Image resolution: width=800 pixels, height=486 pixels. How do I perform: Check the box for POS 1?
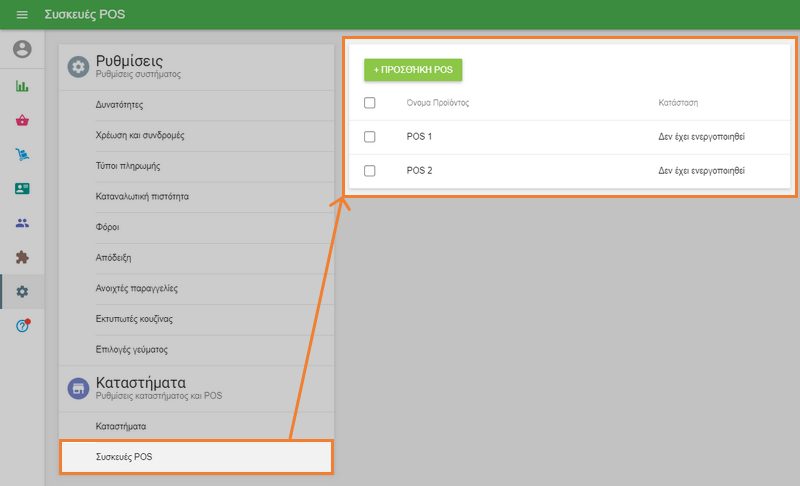point(369,137)
